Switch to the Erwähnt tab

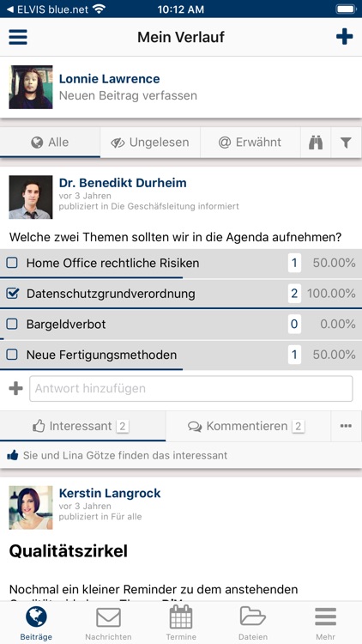point(250,143)
